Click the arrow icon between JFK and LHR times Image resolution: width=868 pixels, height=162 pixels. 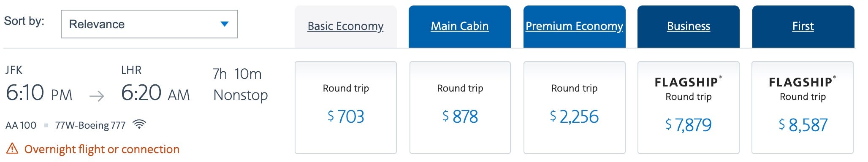tap(97, 97)
